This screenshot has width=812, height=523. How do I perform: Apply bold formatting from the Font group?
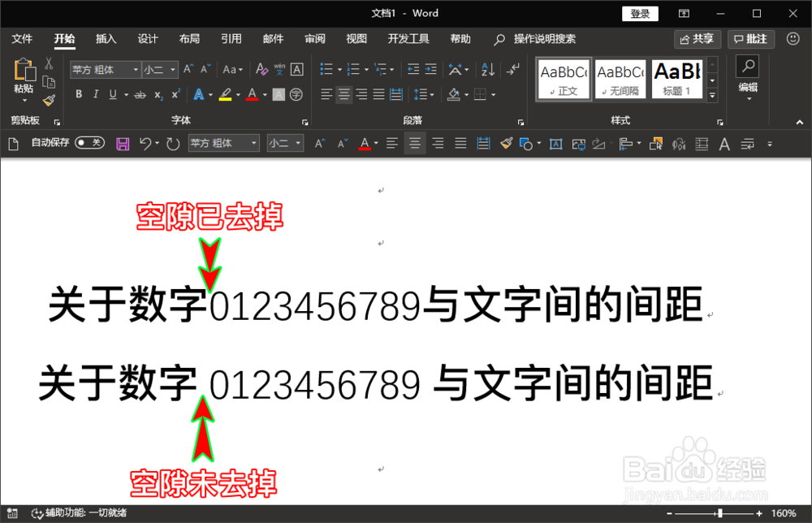tap(79, 94)
